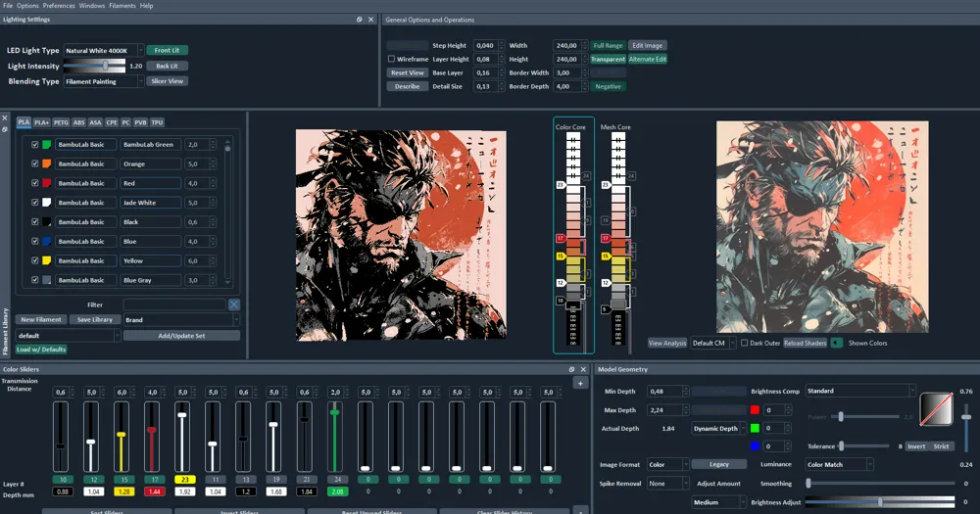The height and width of the screenshot is (514, 980).
Task: Uncheck the Black filament checkbox
Action: [x=35, y=221]
